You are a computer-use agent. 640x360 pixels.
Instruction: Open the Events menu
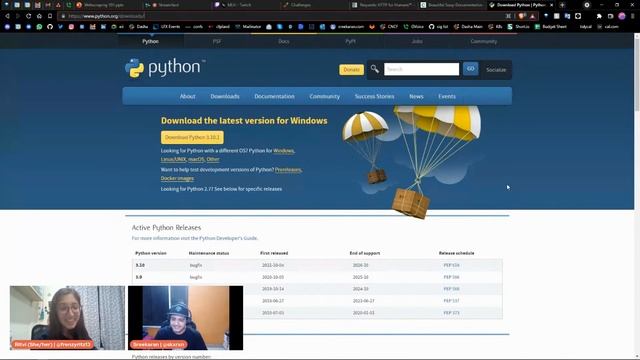tap(447, 96)
